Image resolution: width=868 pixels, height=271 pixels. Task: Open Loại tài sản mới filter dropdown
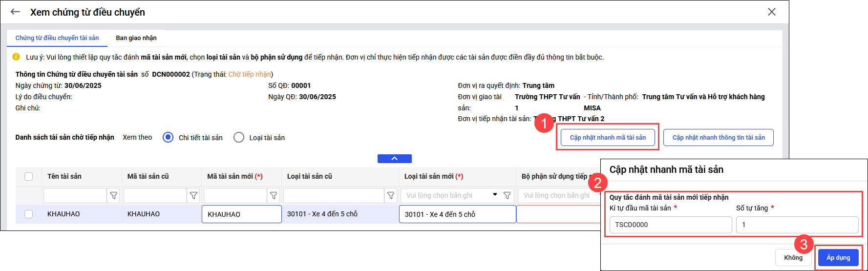tap(495, 195)
